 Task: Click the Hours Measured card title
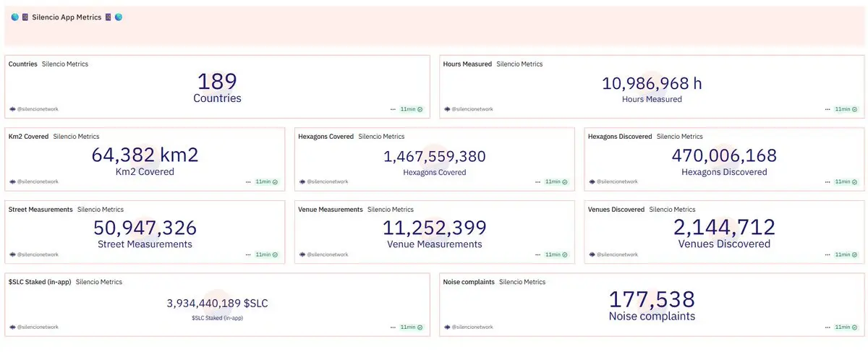[x=467, y=64]
